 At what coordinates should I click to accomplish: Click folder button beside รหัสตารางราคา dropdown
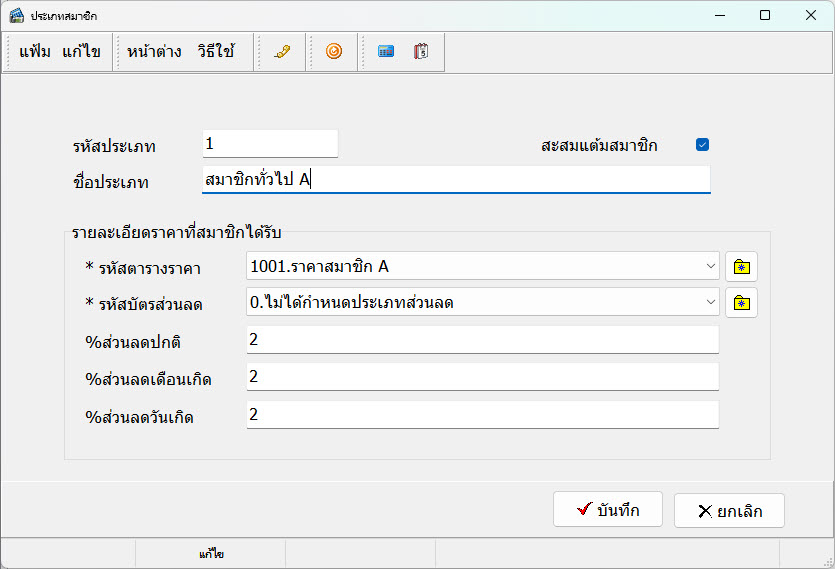[x=741, y=267]
